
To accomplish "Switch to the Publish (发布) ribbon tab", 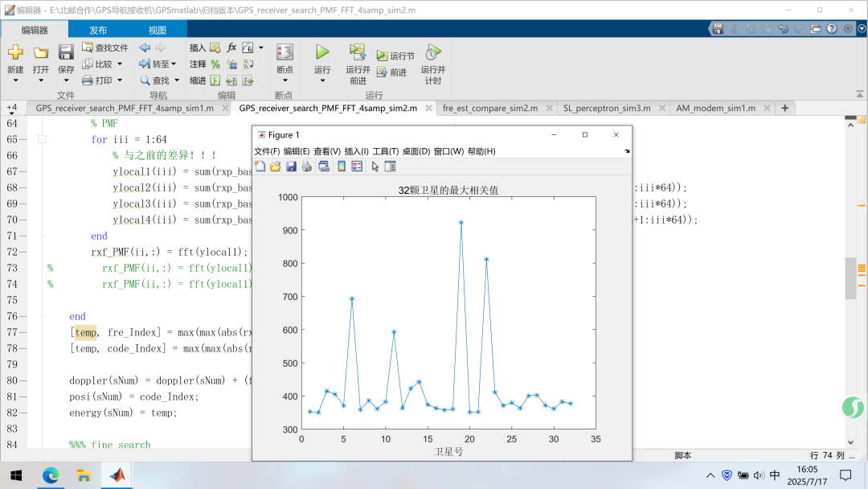I will 98,30.
